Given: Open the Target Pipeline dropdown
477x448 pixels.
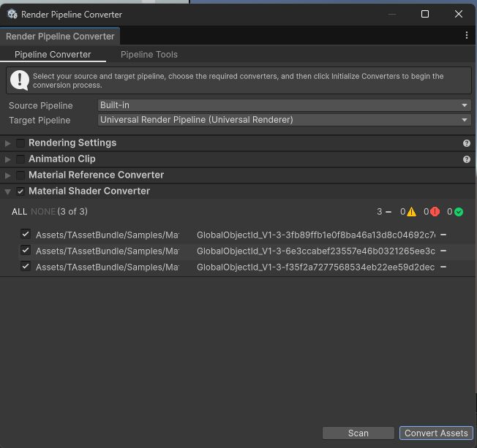Looking at the screenshot, I should [x=284, y=120].
